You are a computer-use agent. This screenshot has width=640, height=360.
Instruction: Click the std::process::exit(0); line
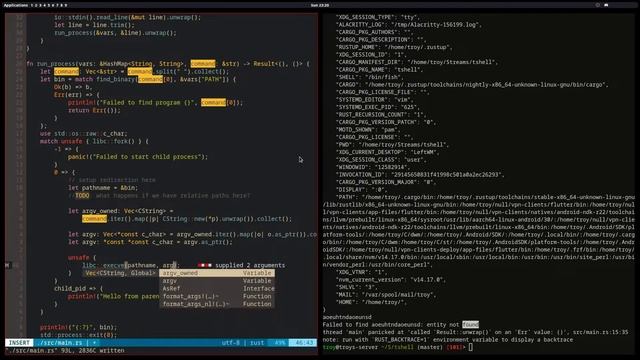(x=78, y=335)
